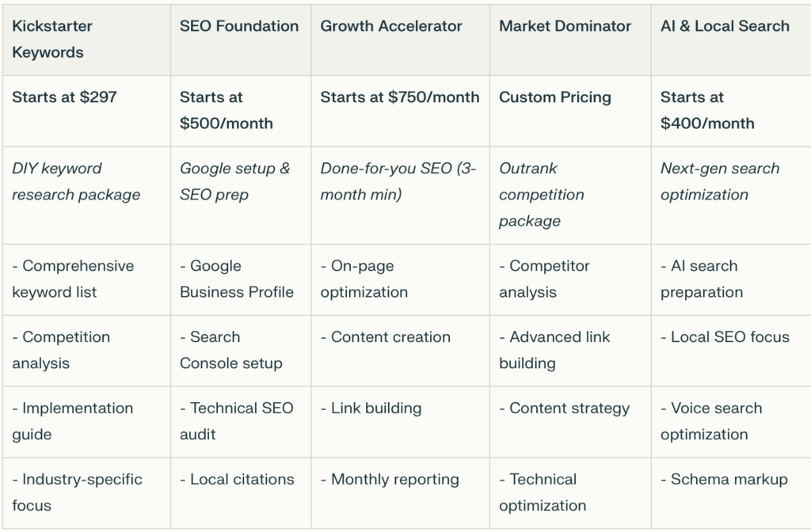811x532 pixels.
Task: Click the Starts at $297 price
Action: coord(64,97)
